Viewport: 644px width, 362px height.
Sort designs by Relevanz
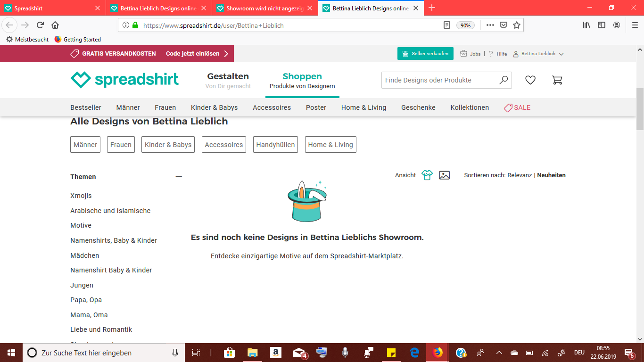point(520,175)
